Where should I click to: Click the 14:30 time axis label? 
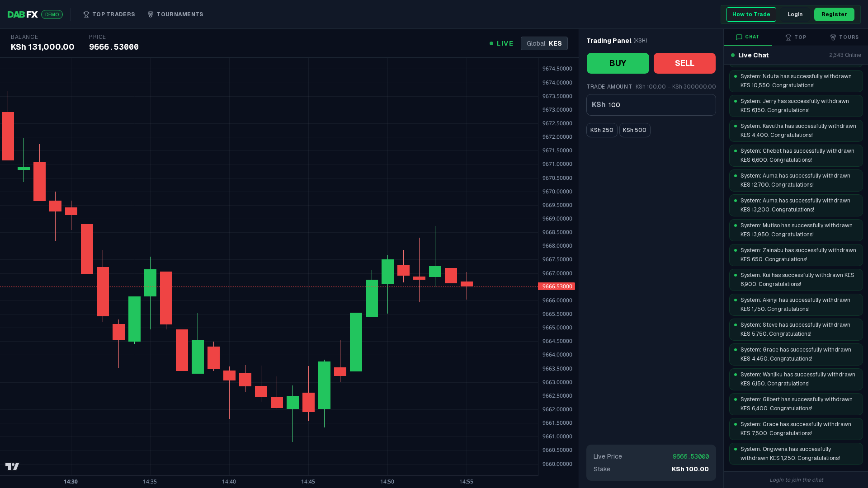pyautogui.click(x=71, y=482)
